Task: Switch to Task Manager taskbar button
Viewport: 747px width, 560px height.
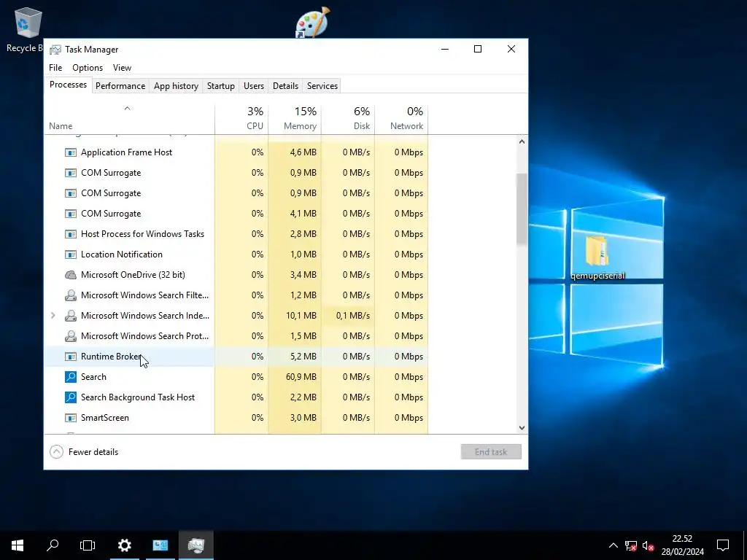Action: (196, 545)
